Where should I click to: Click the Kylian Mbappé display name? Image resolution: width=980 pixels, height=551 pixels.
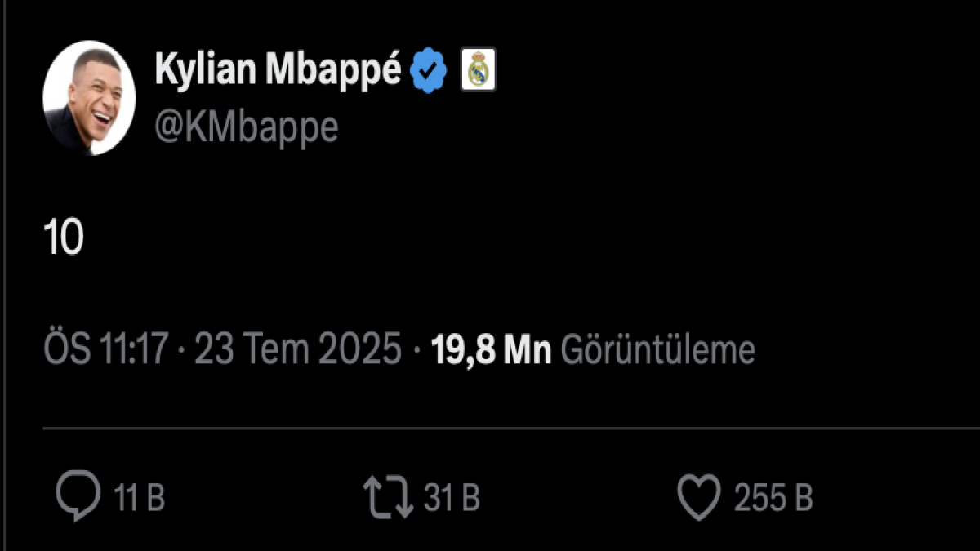tap(278, 71)
